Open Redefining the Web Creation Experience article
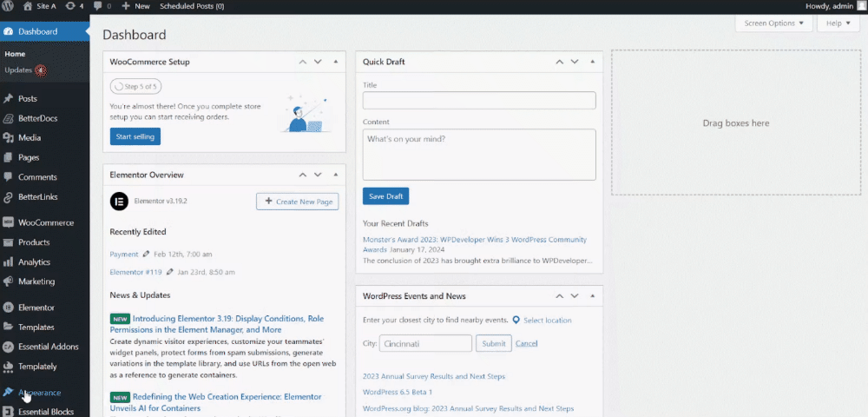The width and height of the screenshot is (868, 417). click(x=216, y=402)
